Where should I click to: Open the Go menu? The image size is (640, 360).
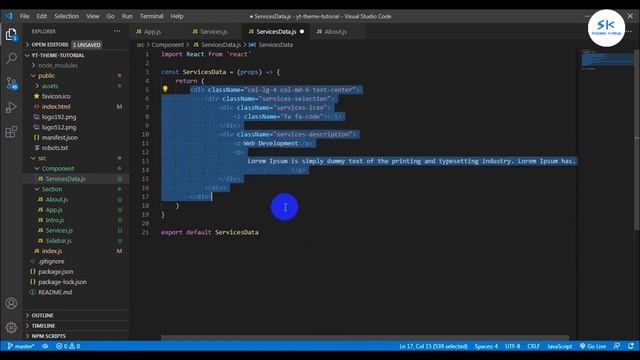(111, 16)
